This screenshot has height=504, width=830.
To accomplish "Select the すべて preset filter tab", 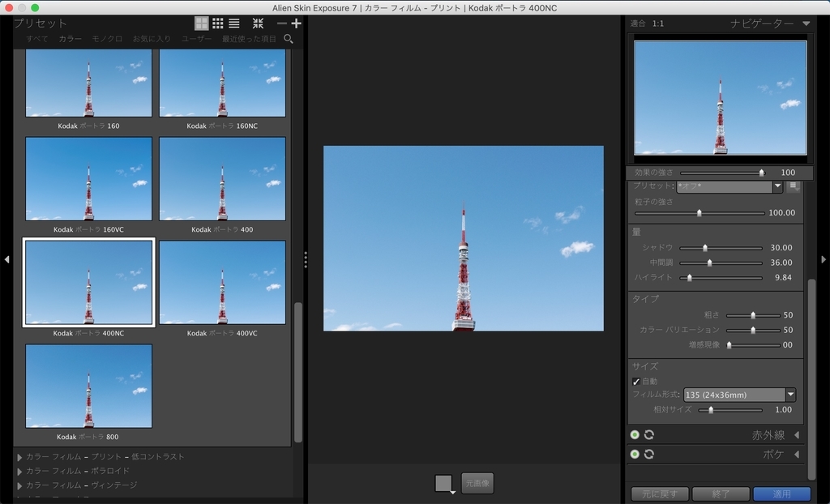I will [x=37, y=39].
